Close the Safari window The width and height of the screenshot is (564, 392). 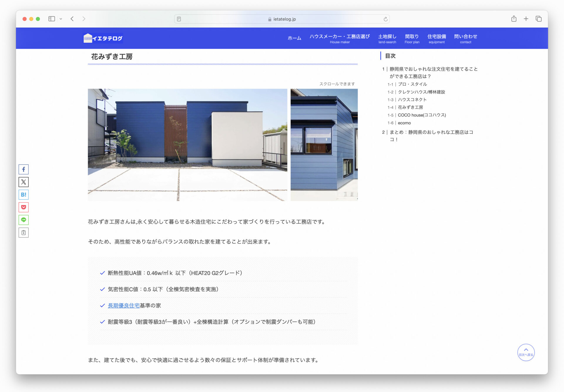click(25, 19)
